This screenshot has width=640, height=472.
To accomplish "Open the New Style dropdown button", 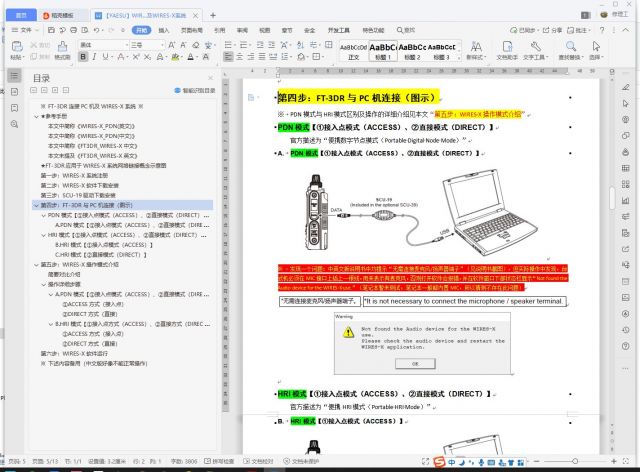I will pos(476,51).
